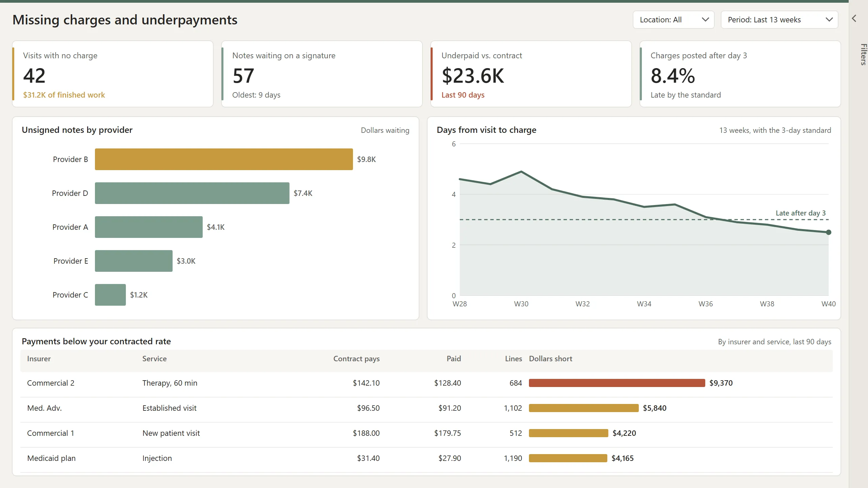Click the Provider A bar

pos(149,227)
